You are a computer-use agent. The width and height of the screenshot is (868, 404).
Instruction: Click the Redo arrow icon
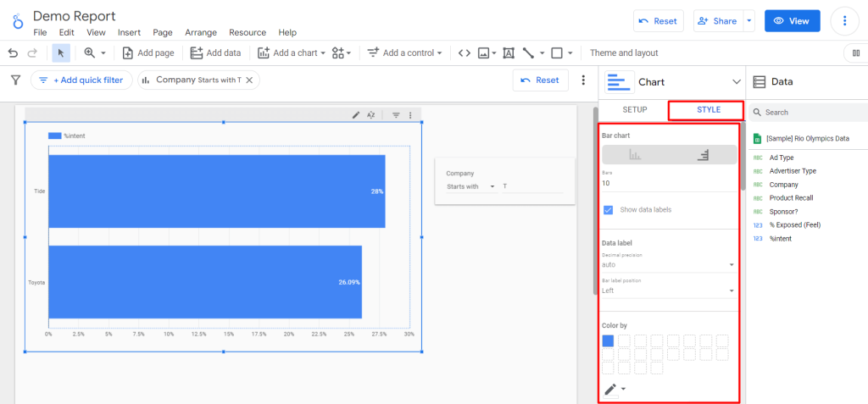pyautogui.click(x=32, y=53)
